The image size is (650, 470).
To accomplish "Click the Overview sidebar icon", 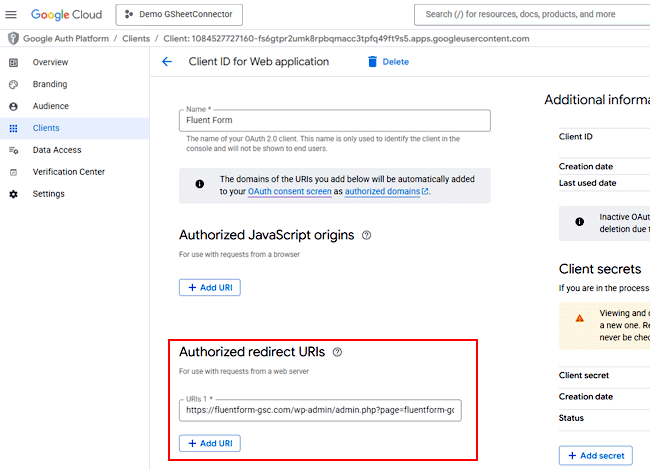I will click(13, 62).
